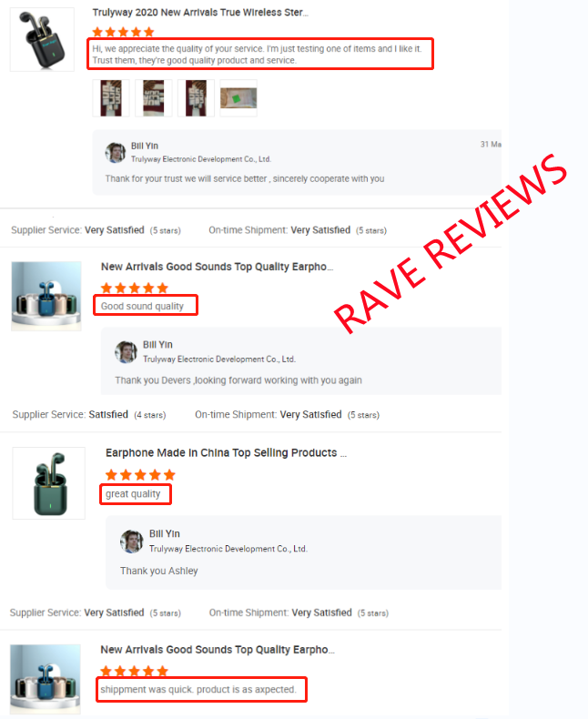Click the stars above great quality review
The height and width of the screenshot is (719, 588).
140,474
